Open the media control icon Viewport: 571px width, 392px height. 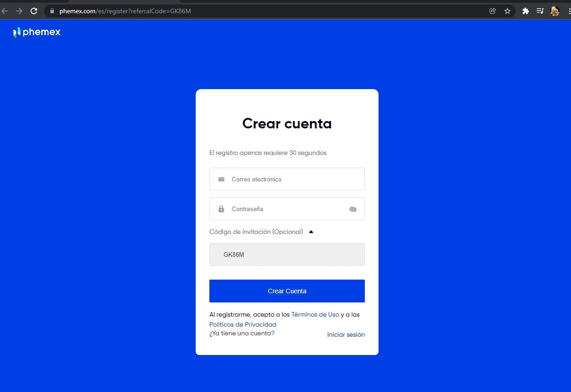click(540, 11)
